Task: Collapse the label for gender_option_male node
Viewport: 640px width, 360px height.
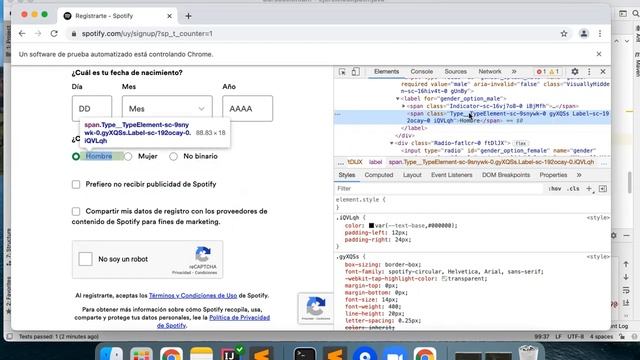Action: pos(398,99)
